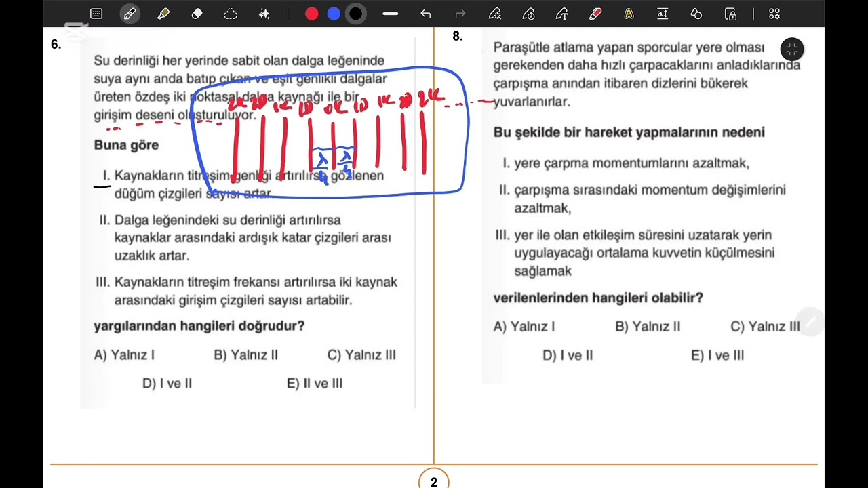Select answer D) I ve II in question 6
The height and width of the screenshot is (488, 868).
pyautogui.click(x=167, y=383)
